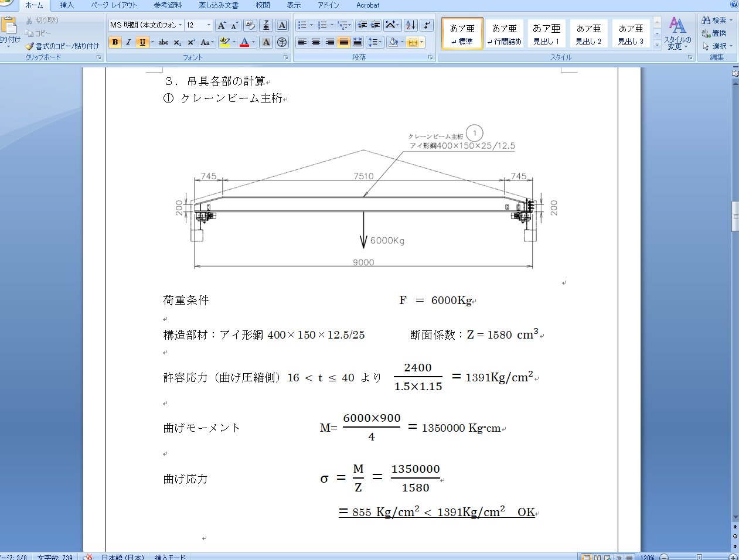The image size is (739, 560).
Task: Increase paragraph indent
Action: coord(376,25)
